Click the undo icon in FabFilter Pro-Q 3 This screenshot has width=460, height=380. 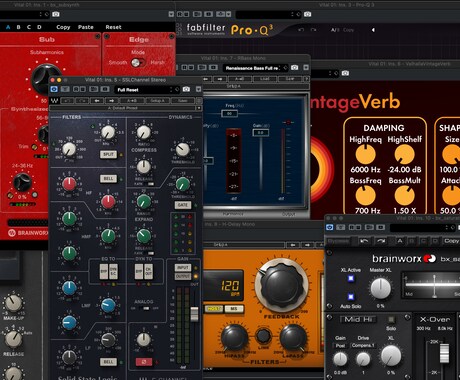tap(301, 30)
